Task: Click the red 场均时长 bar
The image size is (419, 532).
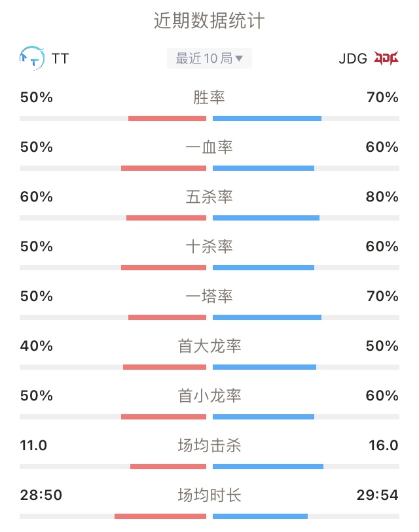Action: coord(160,516)
